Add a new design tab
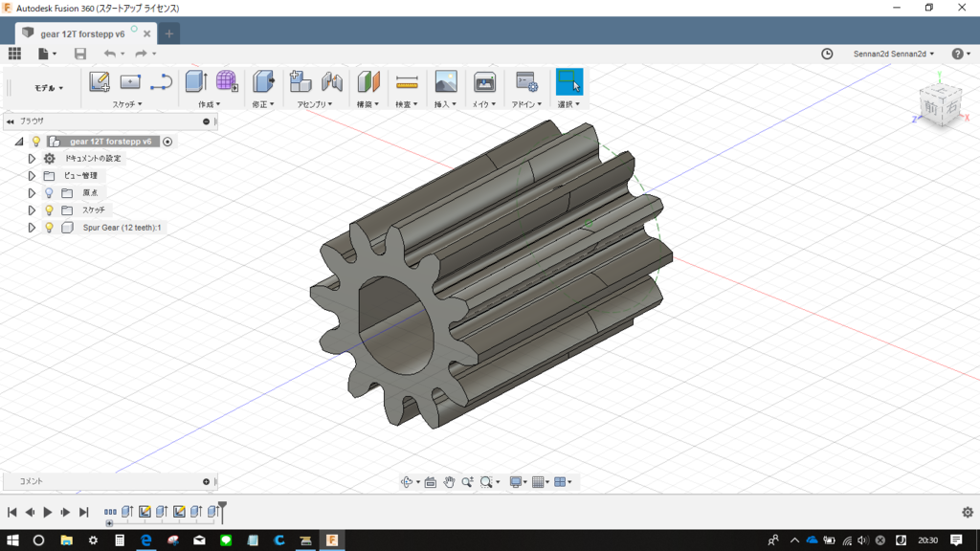This screenshot has height=551, width=980. (x=168, y=33)
